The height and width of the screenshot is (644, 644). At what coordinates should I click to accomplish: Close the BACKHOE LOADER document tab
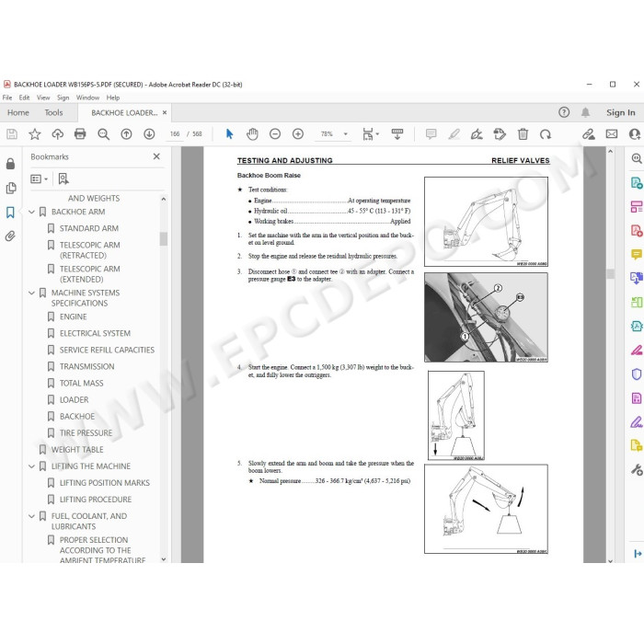(165, 112)
